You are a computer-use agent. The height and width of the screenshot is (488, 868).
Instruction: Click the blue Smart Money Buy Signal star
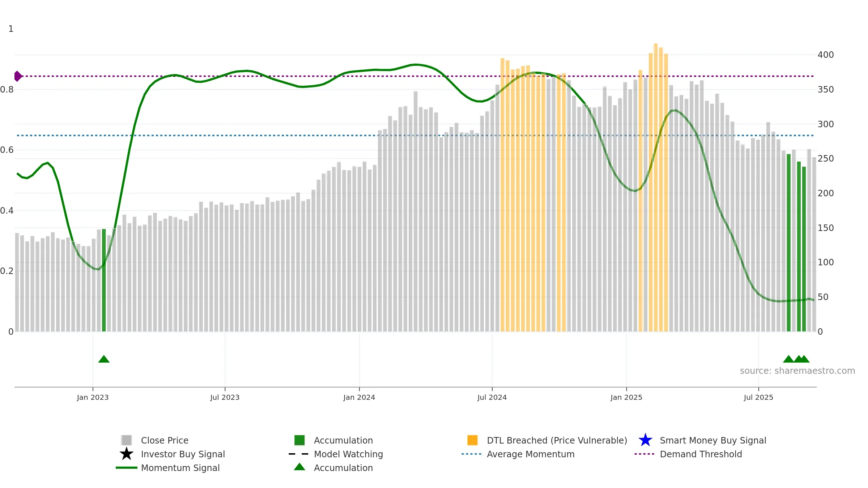[645, 440]
